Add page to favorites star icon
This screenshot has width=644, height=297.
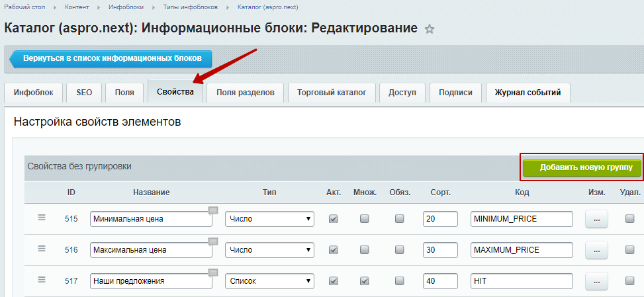(429, 29)
